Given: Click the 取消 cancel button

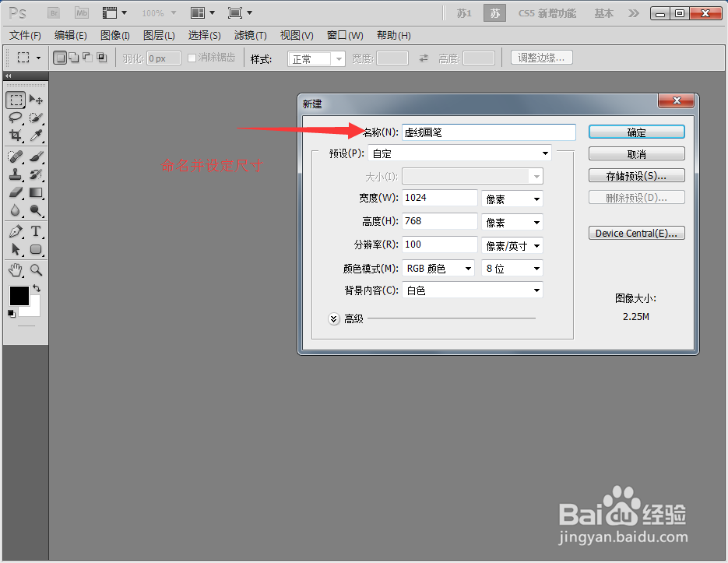Looking at the screenshot, I should tap(637, 153).
